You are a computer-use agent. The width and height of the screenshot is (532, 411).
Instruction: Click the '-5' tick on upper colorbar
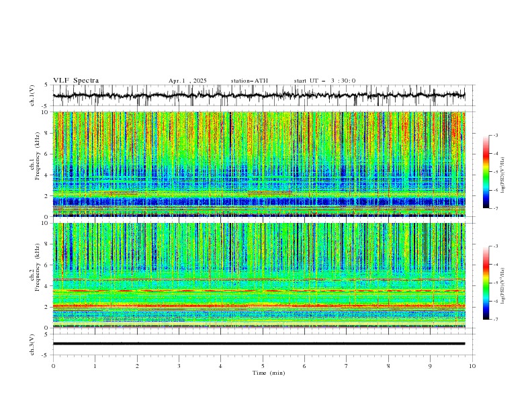pyautogui.click(x=495, y=172)
